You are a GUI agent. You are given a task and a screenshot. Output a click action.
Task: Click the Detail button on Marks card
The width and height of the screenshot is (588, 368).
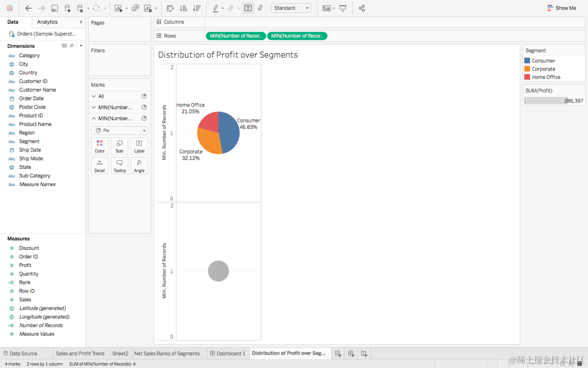[100, 166]
